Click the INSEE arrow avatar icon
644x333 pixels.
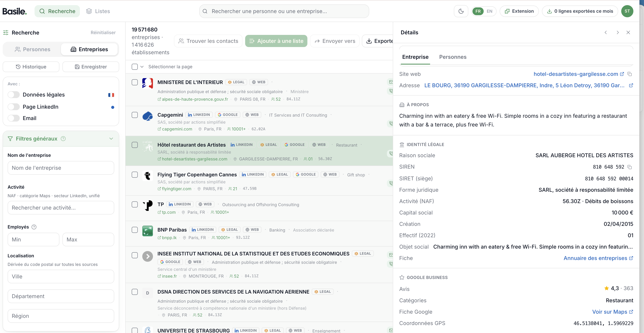[x=147, y=256]
